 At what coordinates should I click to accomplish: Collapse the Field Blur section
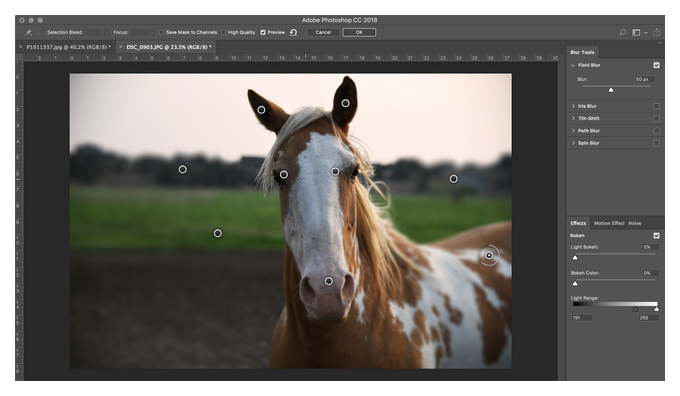click(573, 65)
